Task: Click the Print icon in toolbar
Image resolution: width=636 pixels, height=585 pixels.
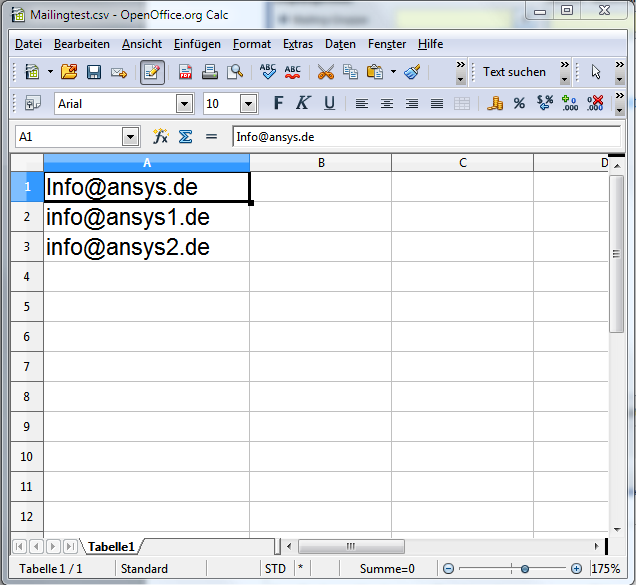Action: point(210,72)
